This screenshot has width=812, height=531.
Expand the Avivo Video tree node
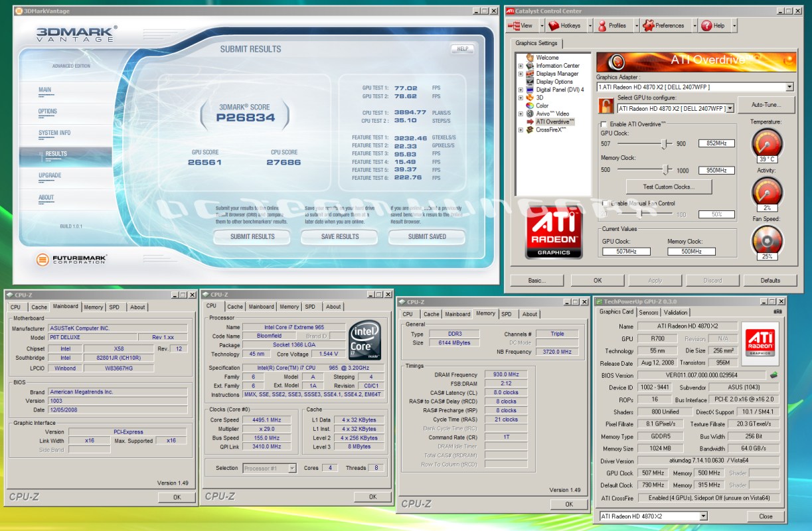coord(521,114)
